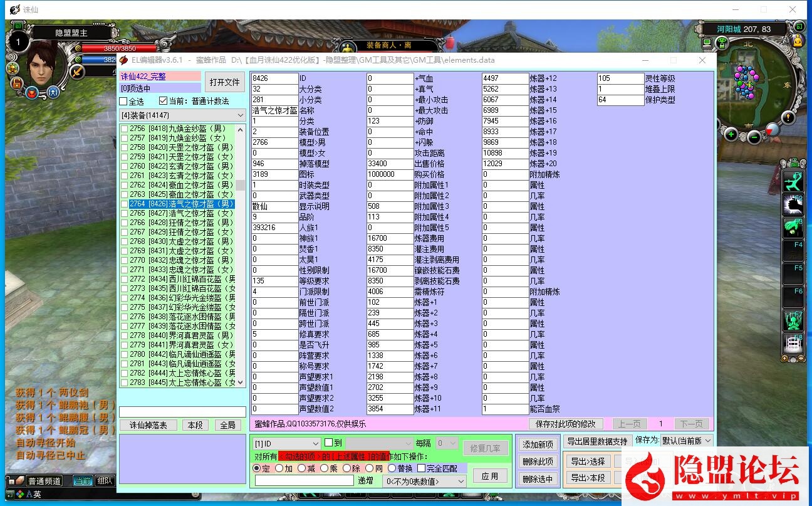The image size is (812, 506).
Task: Select the 普通频道 chat tab
Action: coord(44,481)
